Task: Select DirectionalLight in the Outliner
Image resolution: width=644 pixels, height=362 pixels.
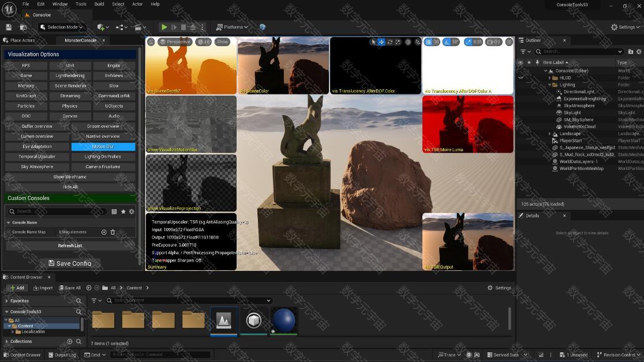Action: tap(579, 92)
